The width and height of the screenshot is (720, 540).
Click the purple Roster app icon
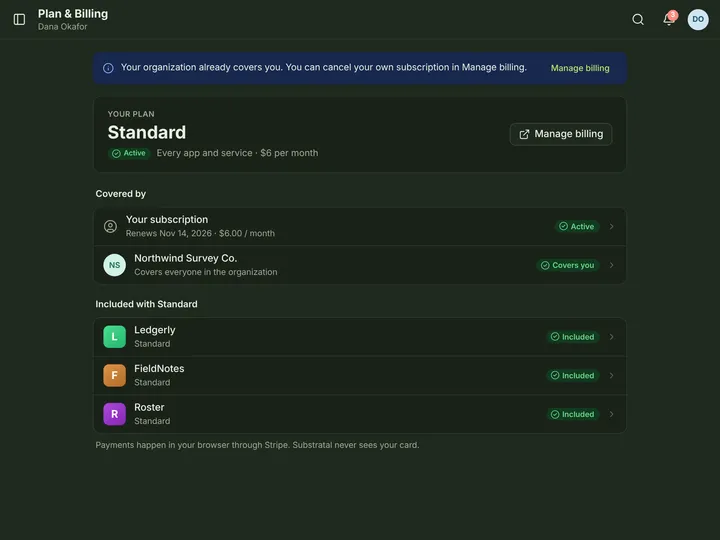click(x=114, y=414)
